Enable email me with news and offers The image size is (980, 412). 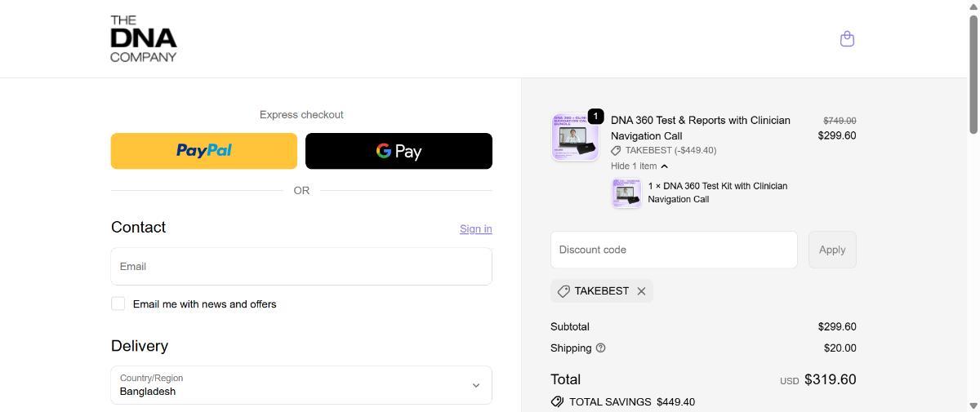pyautogui.click(x=118, y=303)
